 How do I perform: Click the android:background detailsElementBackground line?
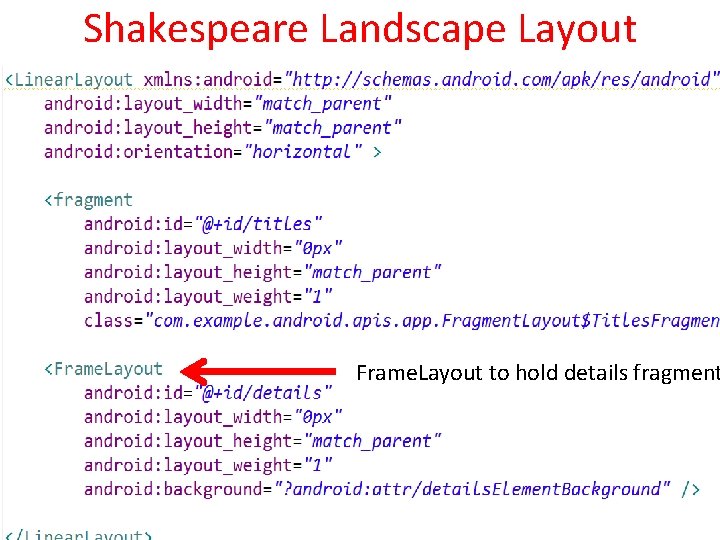392,489
